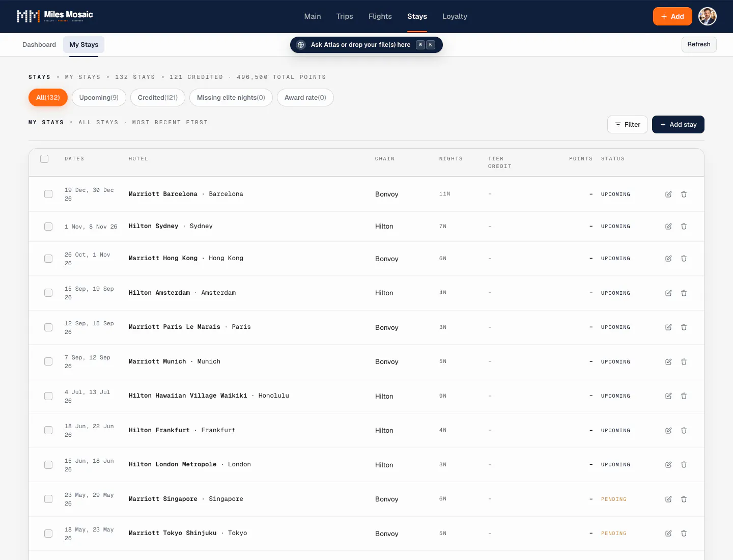Viewport: 733px width, 560px height.
Task: Edit the Hilton Hawaiian Village Waikiki stay
Action: (x=668, y=396)
